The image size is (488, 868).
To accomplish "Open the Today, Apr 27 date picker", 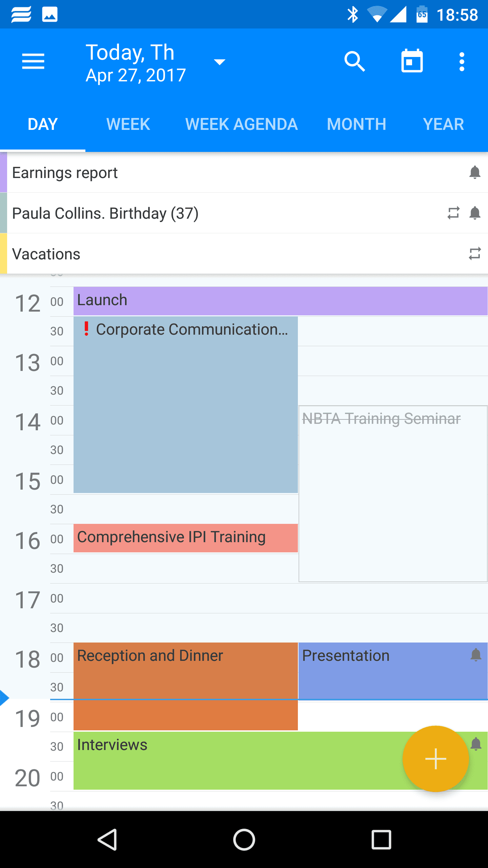I will pos(136,63).
